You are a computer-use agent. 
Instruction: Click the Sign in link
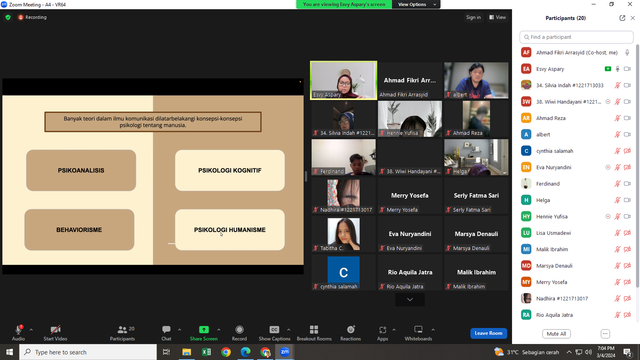[473, 17]
